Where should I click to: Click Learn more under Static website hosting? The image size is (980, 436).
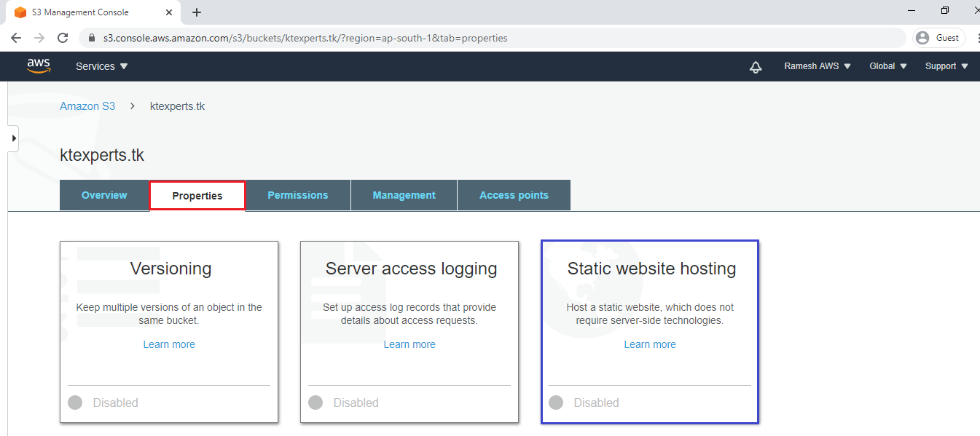coord(650,344)
